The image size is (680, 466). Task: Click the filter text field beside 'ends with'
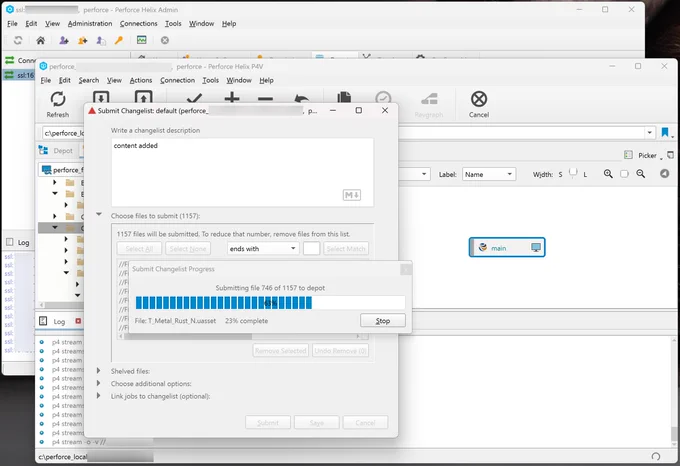coord(311,249)
